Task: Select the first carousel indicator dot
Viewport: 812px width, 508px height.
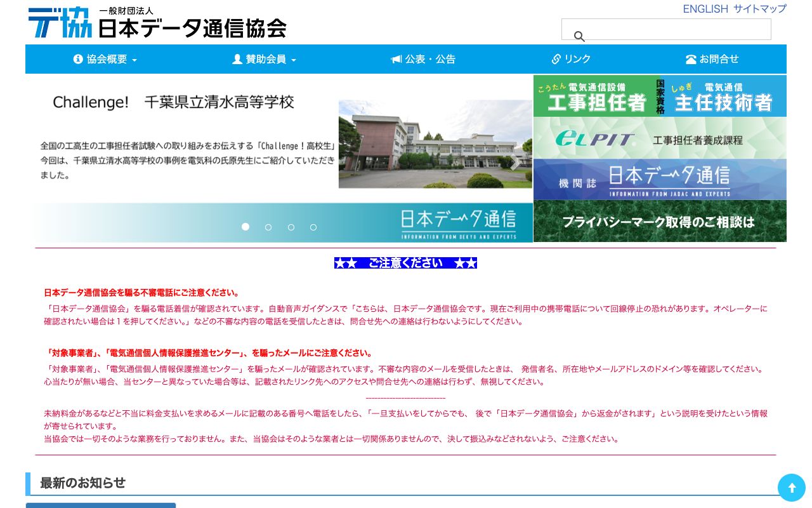Action: (x=246, y=227)
